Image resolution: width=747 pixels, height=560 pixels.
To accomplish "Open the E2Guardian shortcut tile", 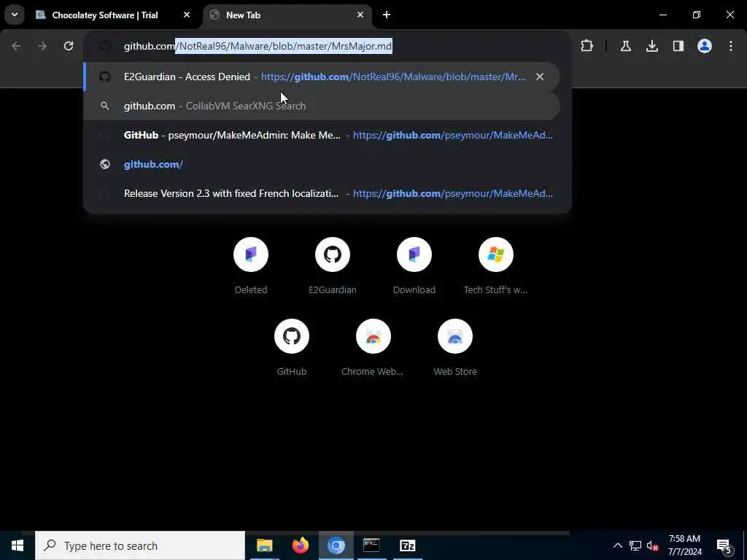I will coord(333,265).
